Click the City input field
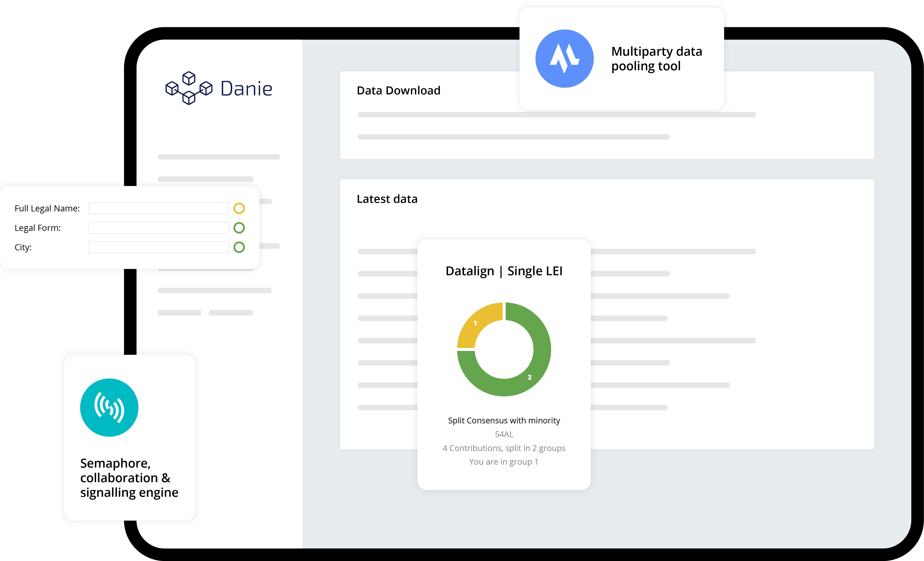This screenshot has width=924, height=561. click(158, 247)
